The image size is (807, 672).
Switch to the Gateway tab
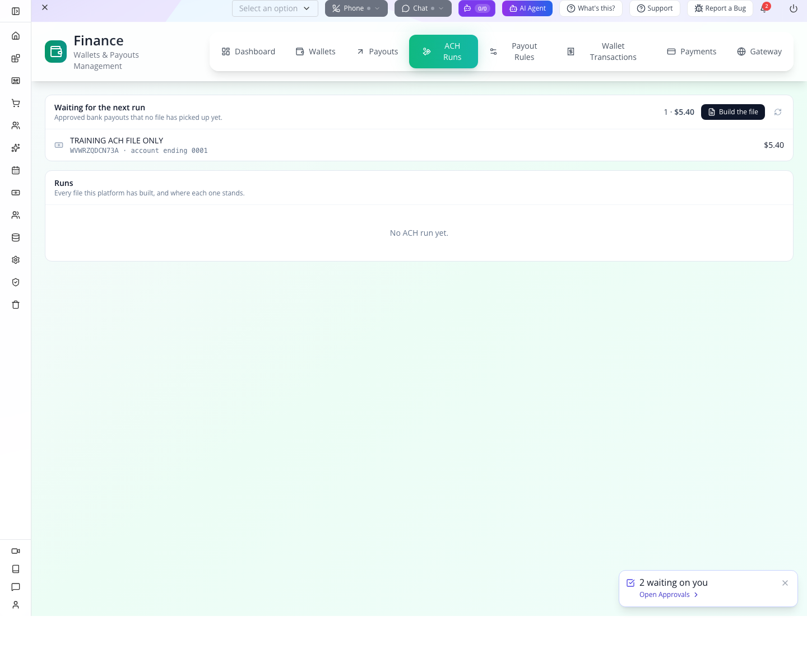click(x=759, y=52)
